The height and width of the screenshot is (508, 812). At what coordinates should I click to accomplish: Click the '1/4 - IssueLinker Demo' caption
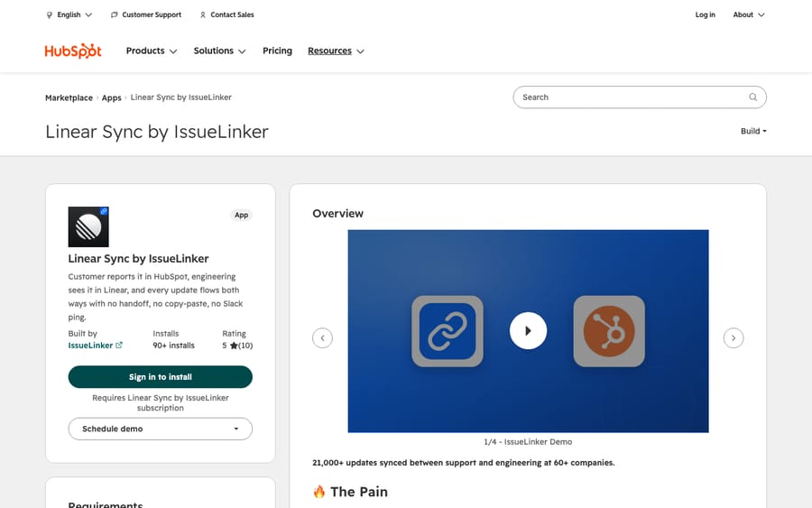click(528, 442)
